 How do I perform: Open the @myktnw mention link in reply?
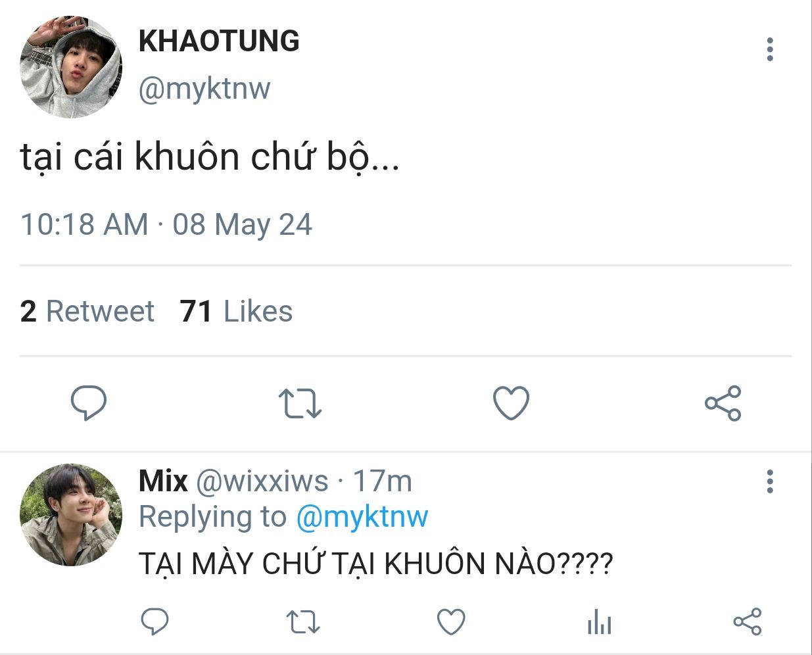click(x=362, y=517)
